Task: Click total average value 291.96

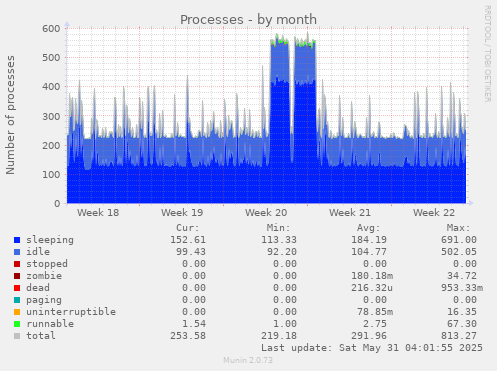Action: tap(369, 336)
